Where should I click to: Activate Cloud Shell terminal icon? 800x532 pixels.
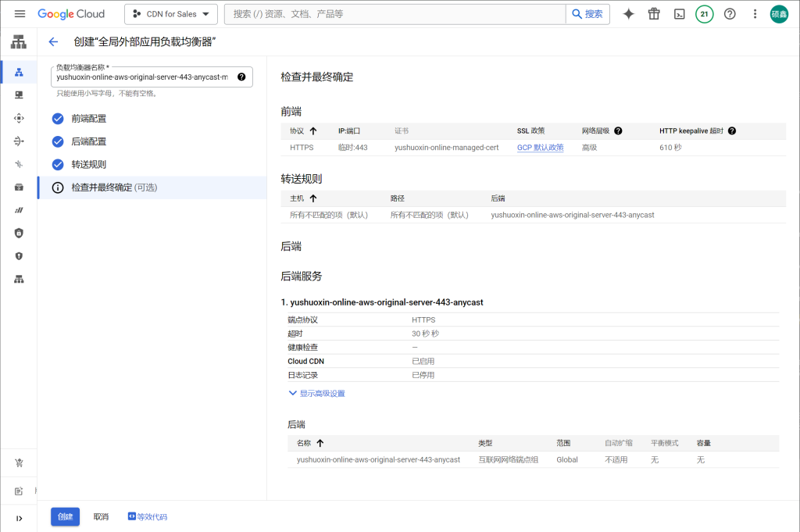pos(680,14)
